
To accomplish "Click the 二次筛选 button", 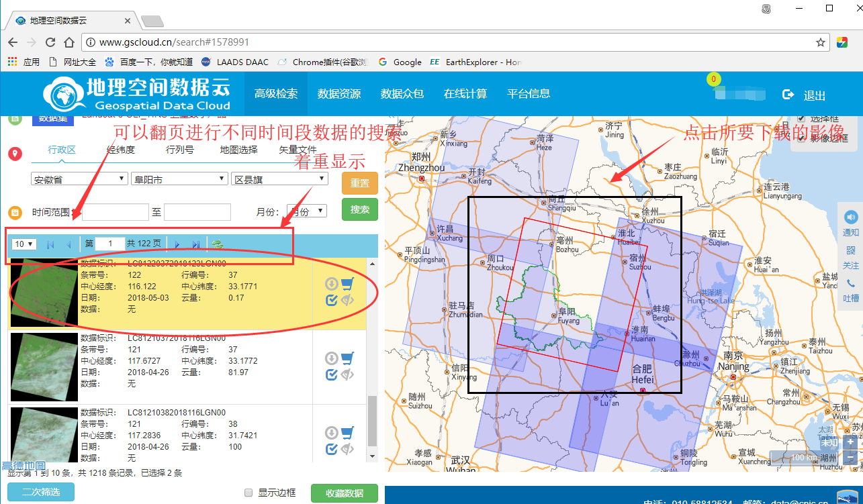I will [x=41, y=492].
